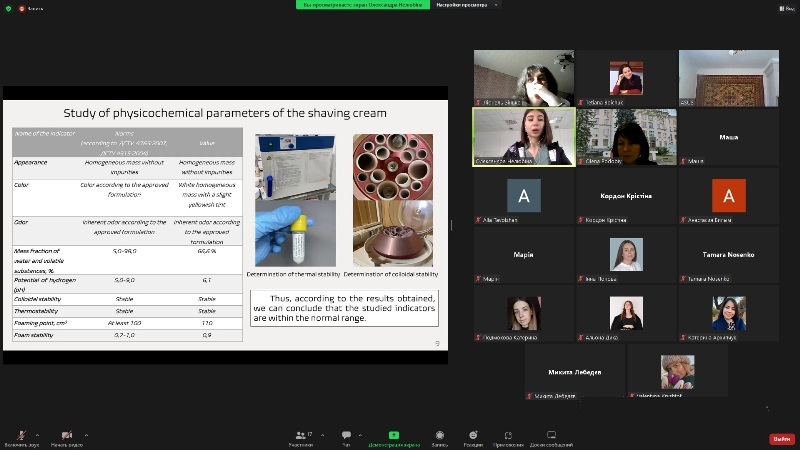Click the orange A avatar tile
The image size is (800, 450).
(729, 195)
